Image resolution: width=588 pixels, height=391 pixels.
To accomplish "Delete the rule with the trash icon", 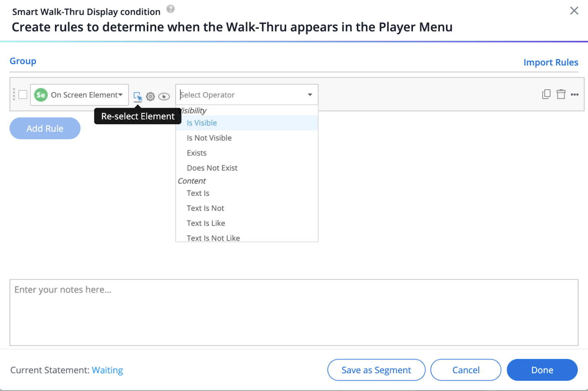I will pyautogui.click(x=561, y=94).
